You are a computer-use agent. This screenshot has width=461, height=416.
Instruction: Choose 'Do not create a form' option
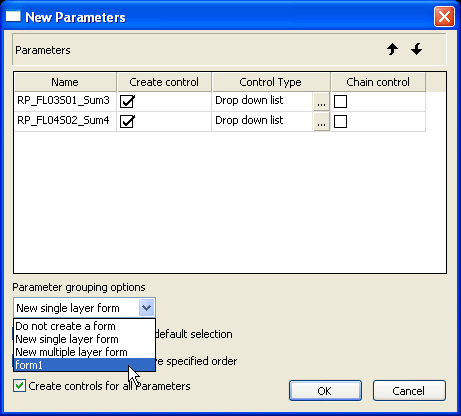84,326
